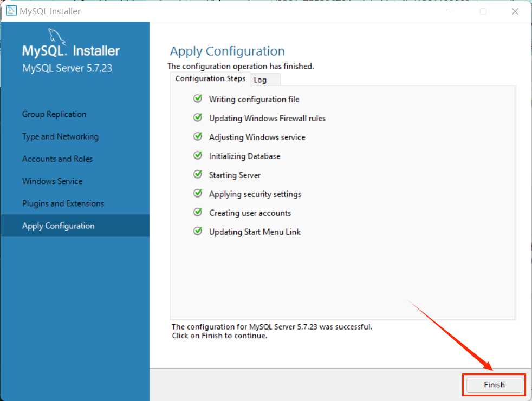Click checkmark beside Writing configuration file
The height and width of the screenshot is (401, 532).
(198, 98)
